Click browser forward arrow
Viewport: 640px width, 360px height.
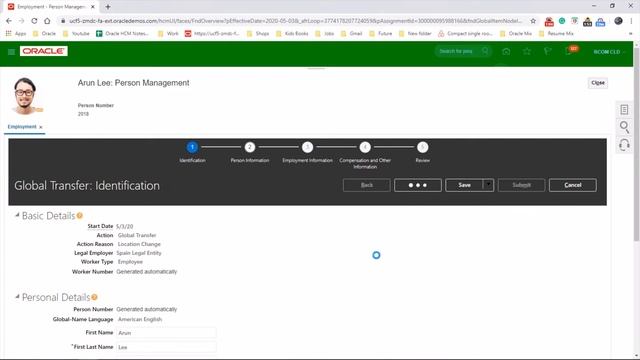[x=22, y=21]
